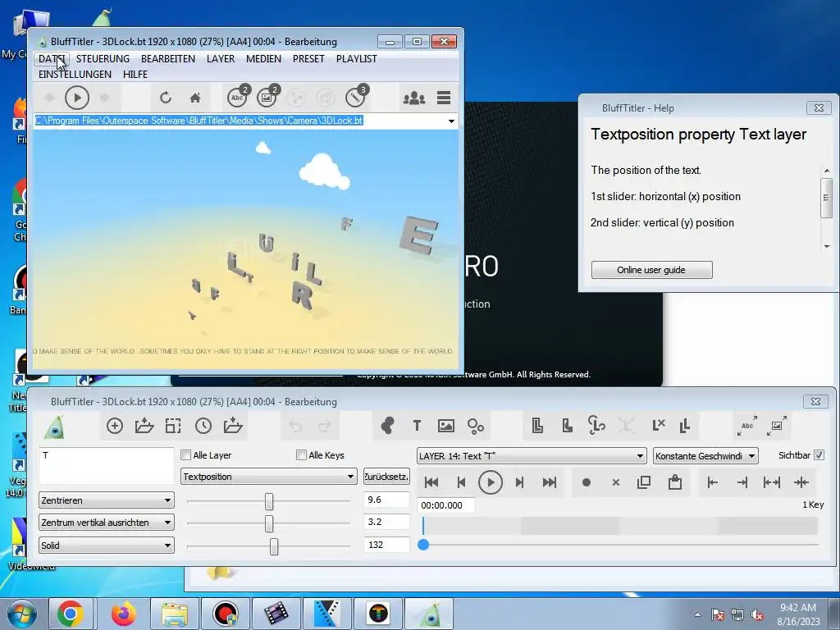Click the blue timeline position marker
This screenshot has height=630, width=840.
tap(423, 545)
